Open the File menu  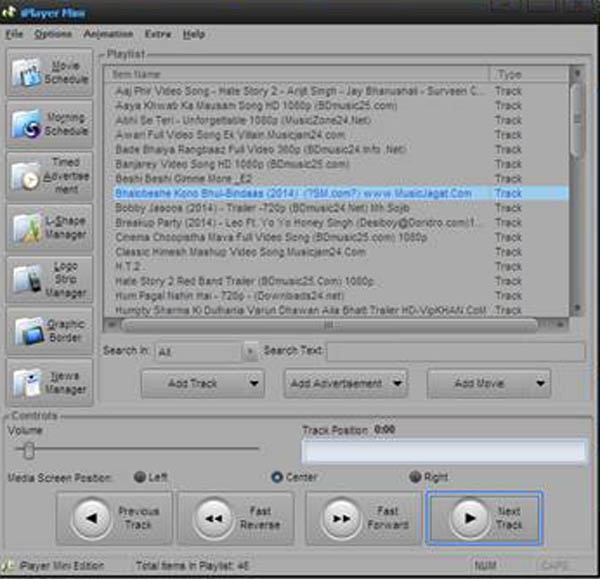pos(14,34)
